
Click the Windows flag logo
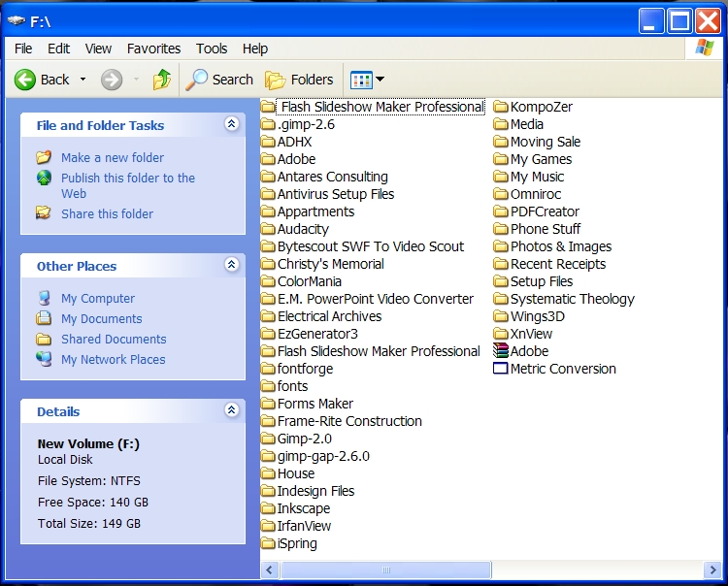click(x=705, y=48)
